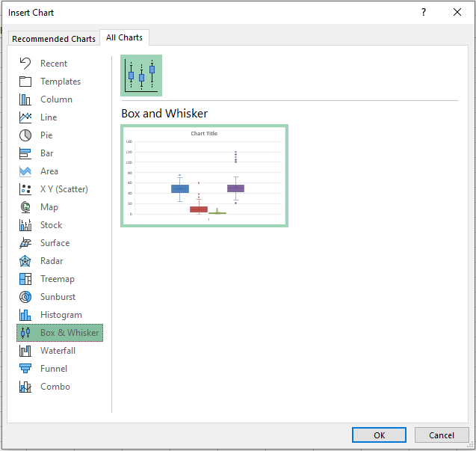476x451 pixels.
Task: Click the Cancel button
Action: coord(442,435)
